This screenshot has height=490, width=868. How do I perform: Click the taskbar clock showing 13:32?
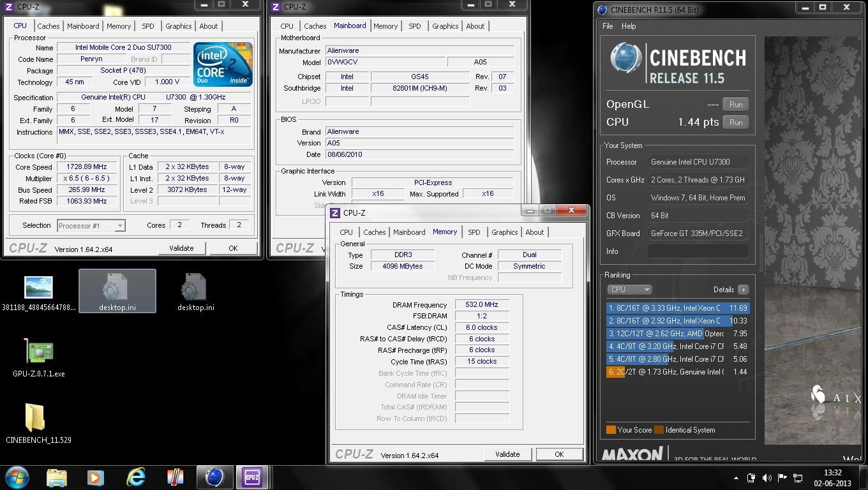point(832,477)
